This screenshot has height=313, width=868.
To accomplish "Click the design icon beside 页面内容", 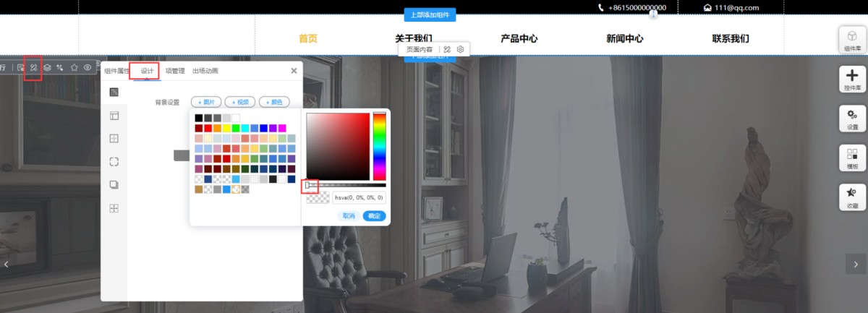I will pyautogui.click(x=447, y=49).
